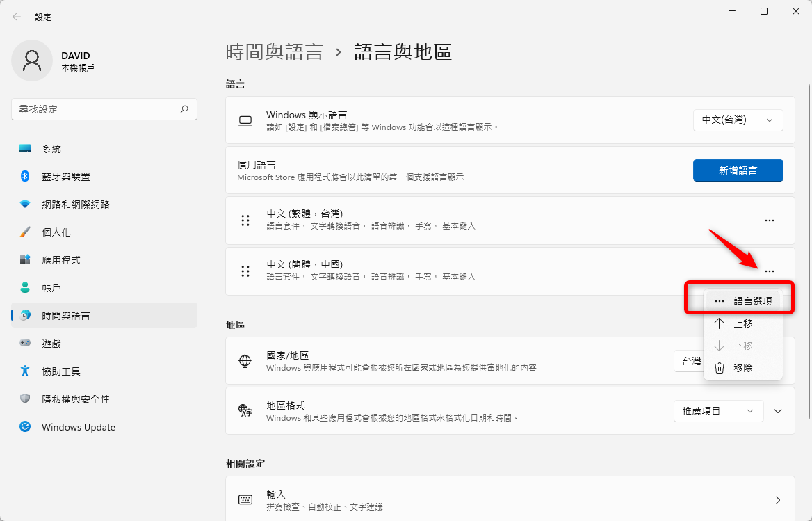Click the 慣用語言 heading text
The height and width of the screenshot is (521, 812).
pos(257,165)
